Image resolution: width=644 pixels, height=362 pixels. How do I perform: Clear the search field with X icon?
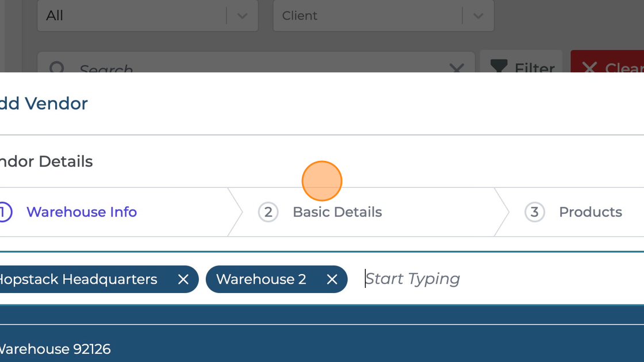pos(456,68)
